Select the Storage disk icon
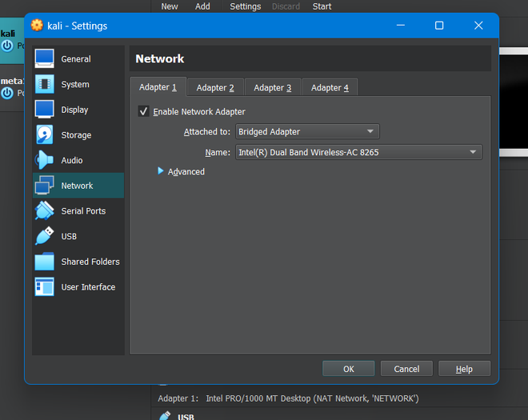Image resolution: width=528 pixels, height=420 pixels. (x=45, y=134)
